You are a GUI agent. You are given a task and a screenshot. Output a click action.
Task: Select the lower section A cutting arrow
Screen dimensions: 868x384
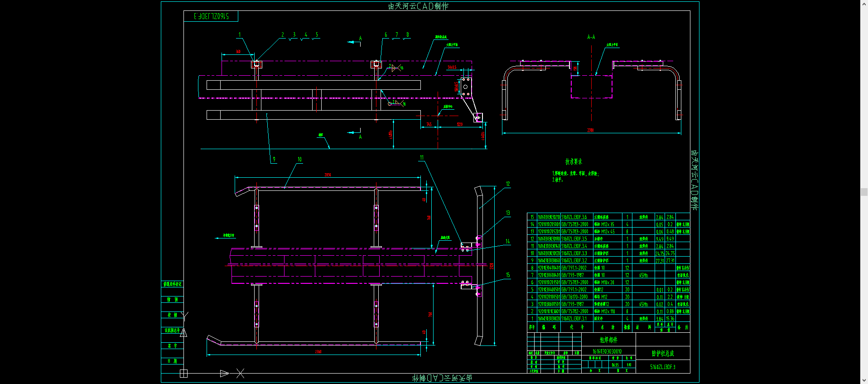click(354, 132)
